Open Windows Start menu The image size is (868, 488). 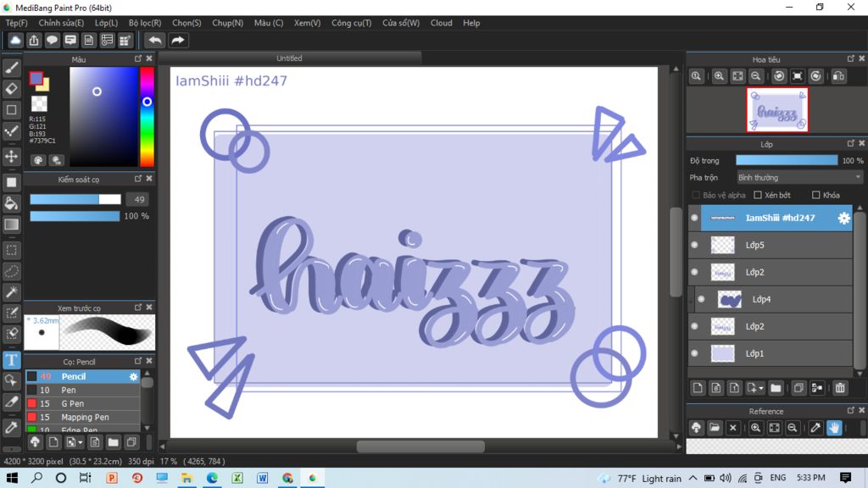pyautogui.click(x=12, y=478)
